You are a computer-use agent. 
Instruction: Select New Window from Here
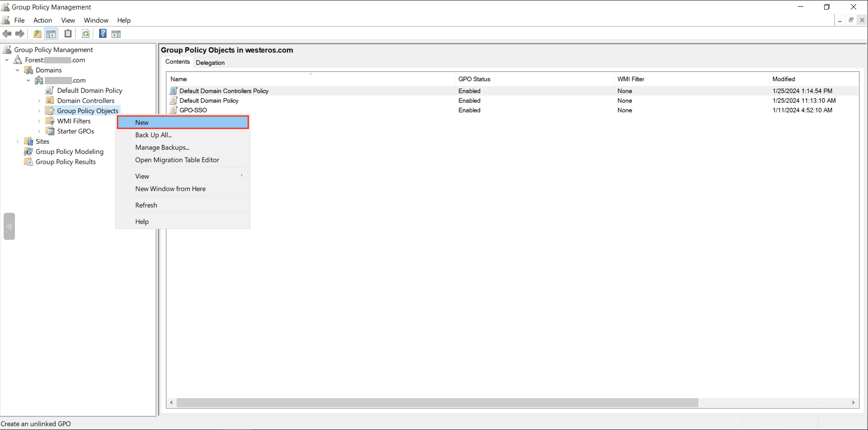pos(183,189)
